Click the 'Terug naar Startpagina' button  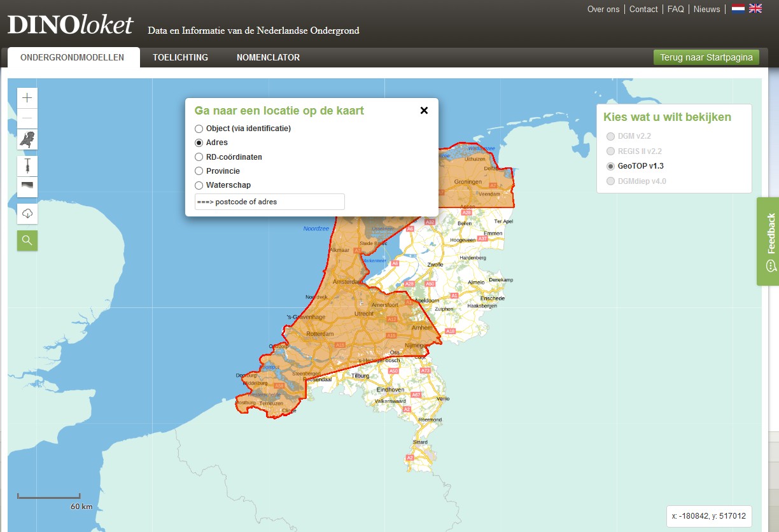pos(706,57)
